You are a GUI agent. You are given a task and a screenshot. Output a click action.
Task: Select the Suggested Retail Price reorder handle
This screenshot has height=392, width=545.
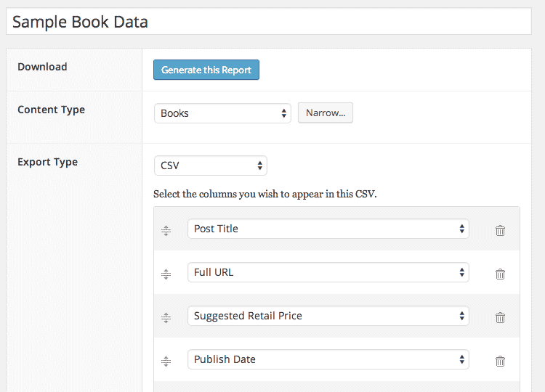click(166, 318)
